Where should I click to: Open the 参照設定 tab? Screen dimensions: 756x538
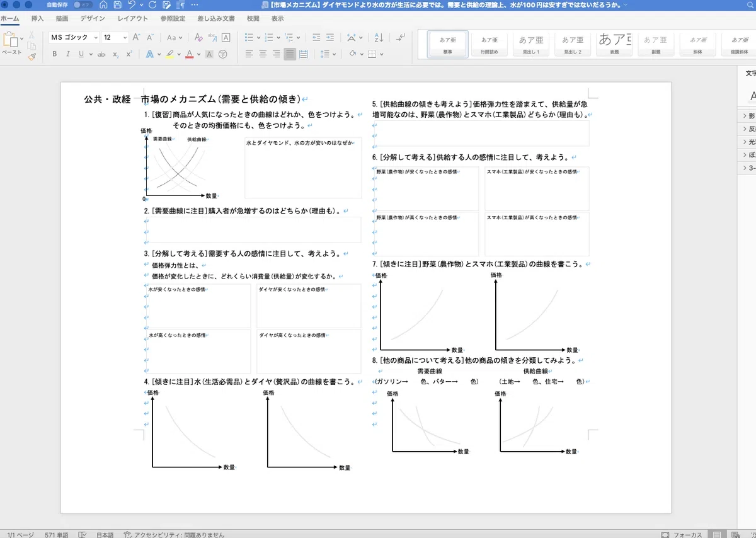[x=173, y=19]
